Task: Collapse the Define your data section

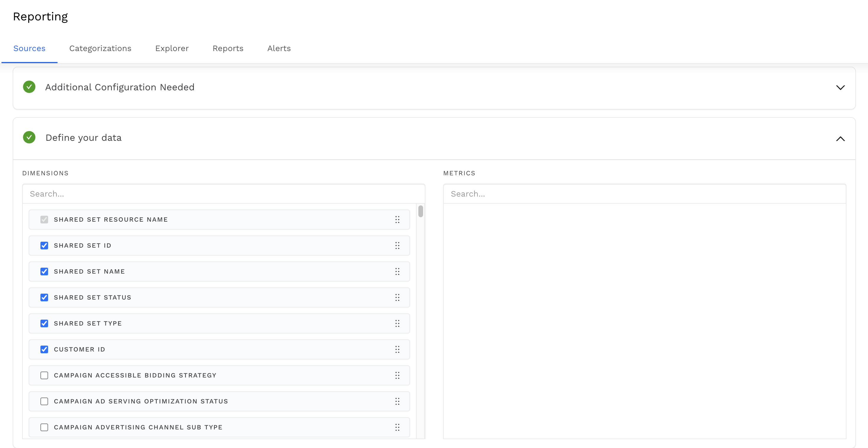Action: (840, 138)
